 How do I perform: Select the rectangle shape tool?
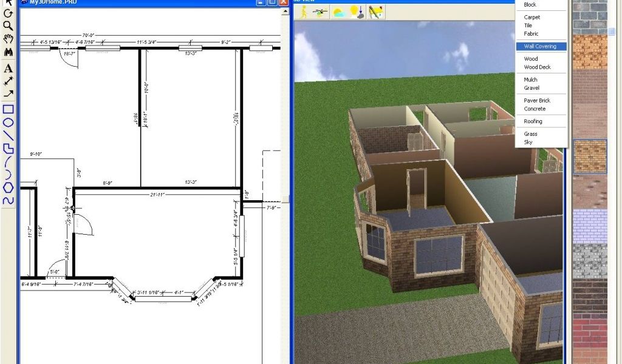click(x=9, y=109)
